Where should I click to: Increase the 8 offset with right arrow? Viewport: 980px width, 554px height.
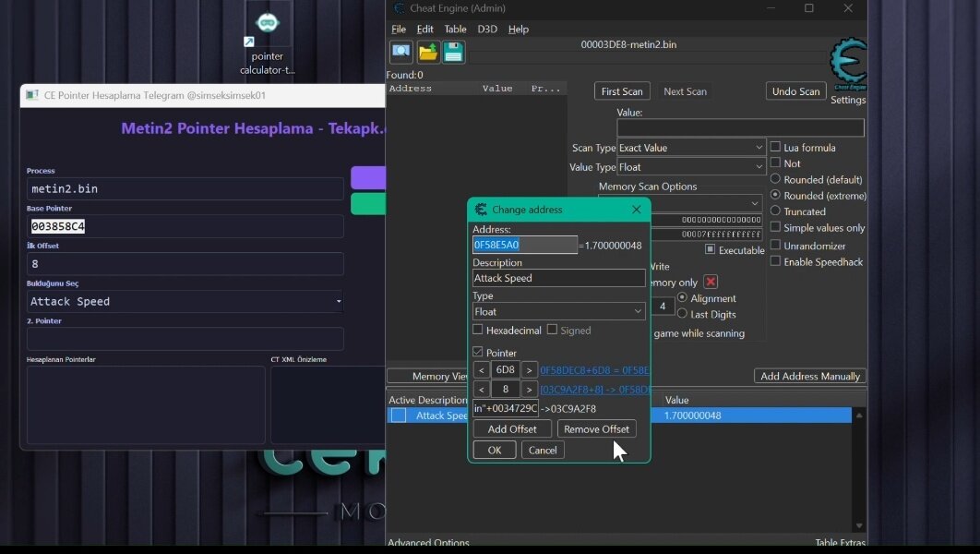coord(529,390)
